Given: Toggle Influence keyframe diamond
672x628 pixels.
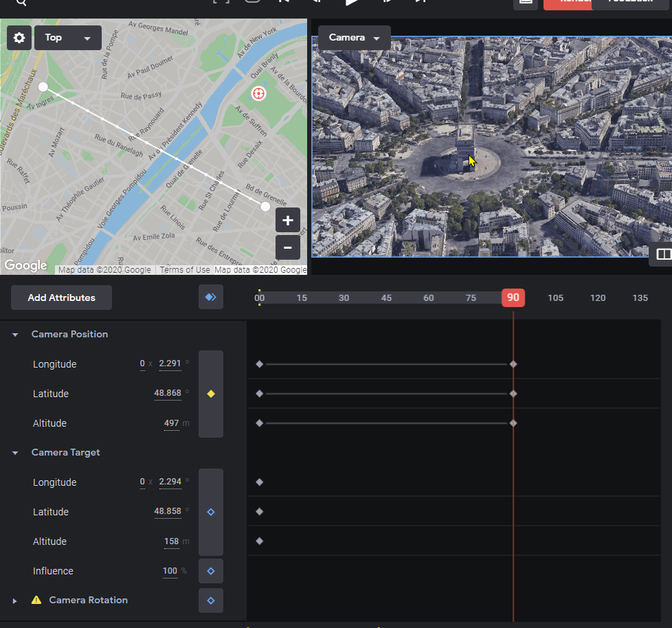Looking at the screenshot, I should [x=211, y=571].
